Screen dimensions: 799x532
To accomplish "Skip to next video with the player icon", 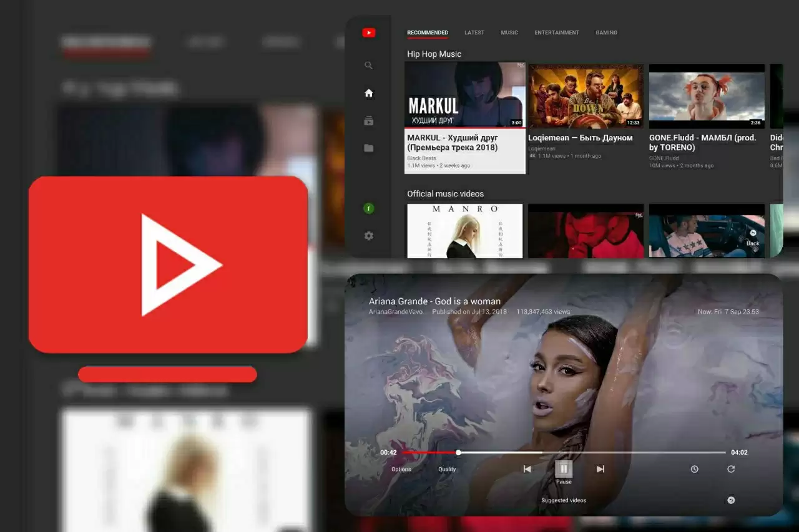I will (x=600, y=468).
